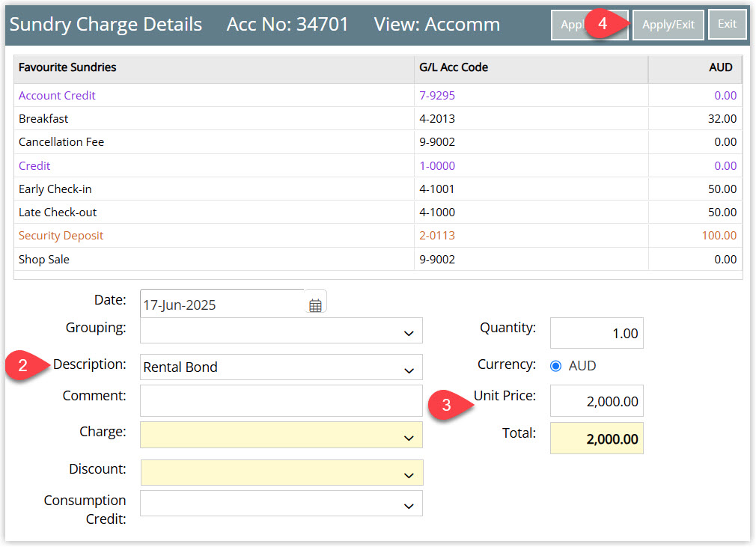Click G/L code 4-1001
756x547 pixels.
coord(437,189)
